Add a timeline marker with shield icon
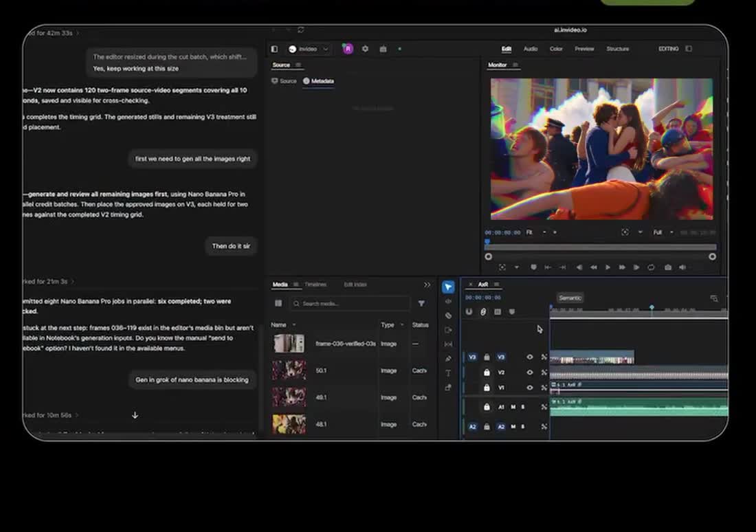Image resolution: width=756 pixels, height=532 pixels. pos(512,312)
